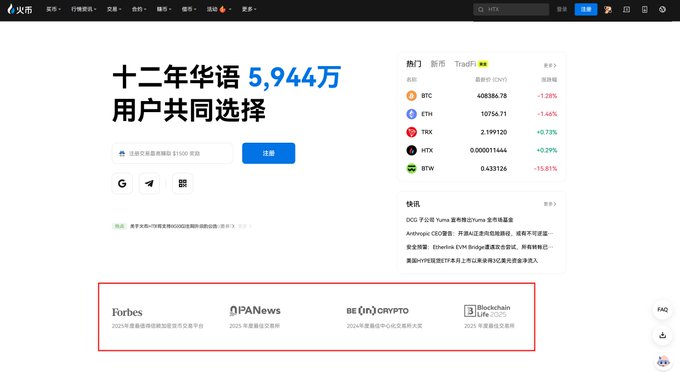Sort by 最新价 (CNY) column header
Image resolution: width=680 pixels, height=372 pixels.
tap(490, 80)
